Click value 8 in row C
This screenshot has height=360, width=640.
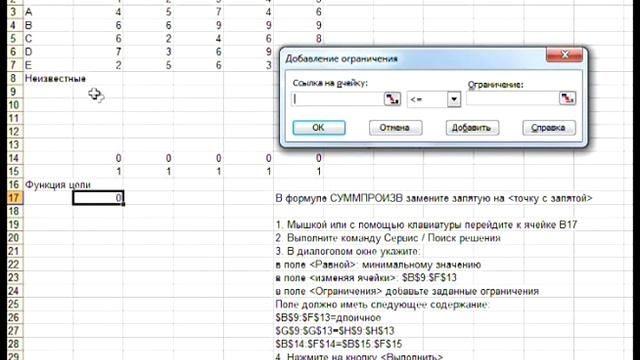pos(318,39)
